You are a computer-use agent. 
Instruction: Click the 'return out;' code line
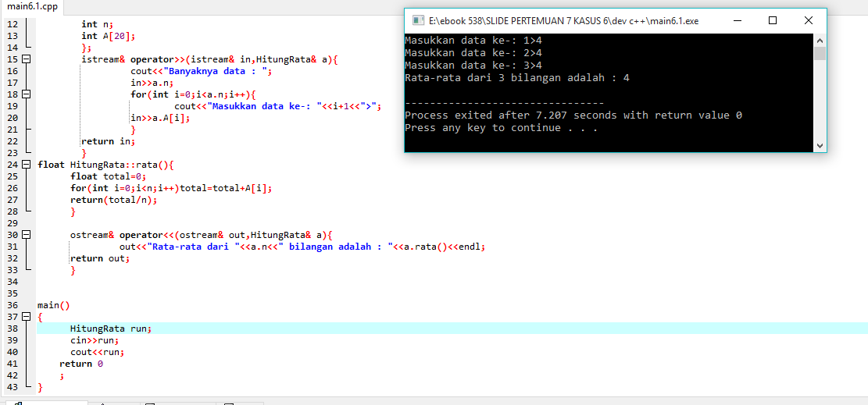100,258
